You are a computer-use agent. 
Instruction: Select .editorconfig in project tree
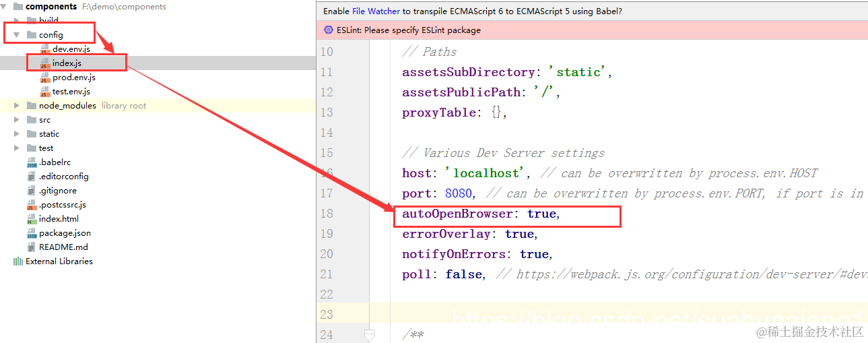coord(64,177)
